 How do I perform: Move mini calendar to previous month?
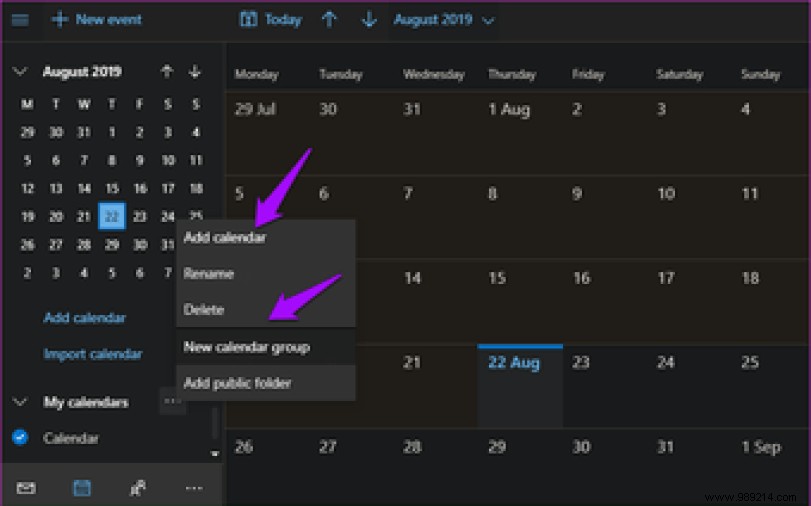coord(167,71)
